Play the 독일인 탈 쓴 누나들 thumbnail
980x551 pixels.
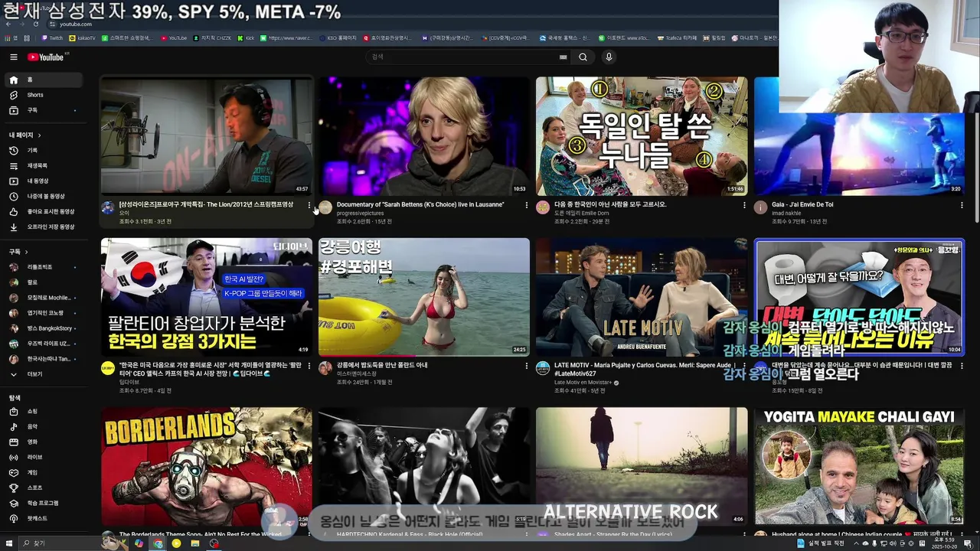point(642,136)
